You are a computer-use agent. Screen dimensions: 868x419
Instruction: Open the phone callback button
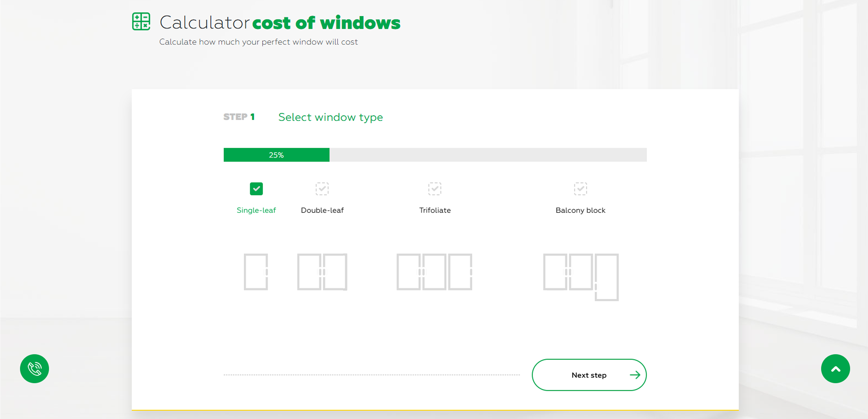pyautogui.click(x=34, y=368)
